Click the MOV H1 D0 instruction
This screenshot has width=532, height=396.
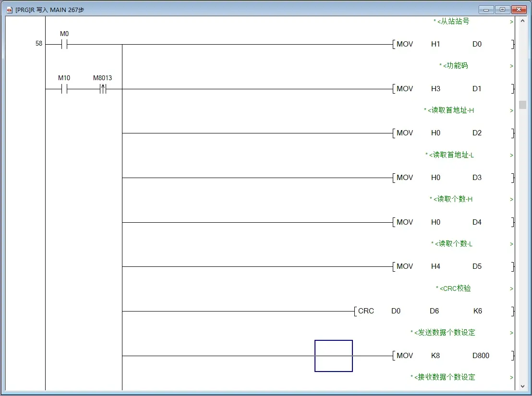(453, 44)
